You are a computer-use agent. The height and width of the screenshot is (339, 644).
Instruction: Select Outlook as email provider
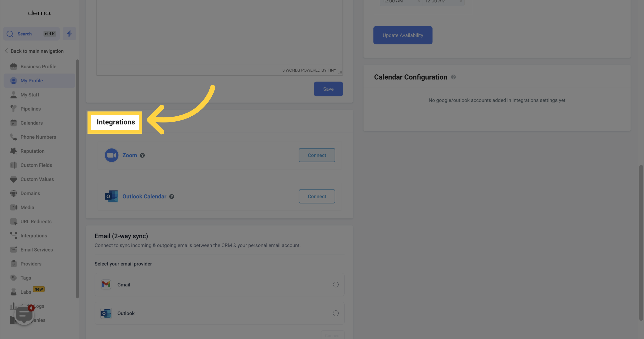[336, 313]
